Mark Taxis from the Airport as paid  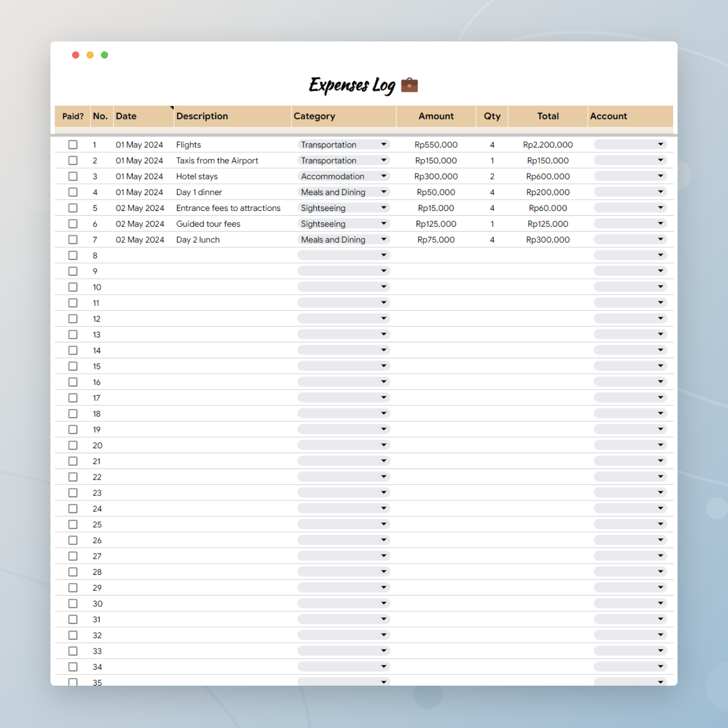pos(73,160)
